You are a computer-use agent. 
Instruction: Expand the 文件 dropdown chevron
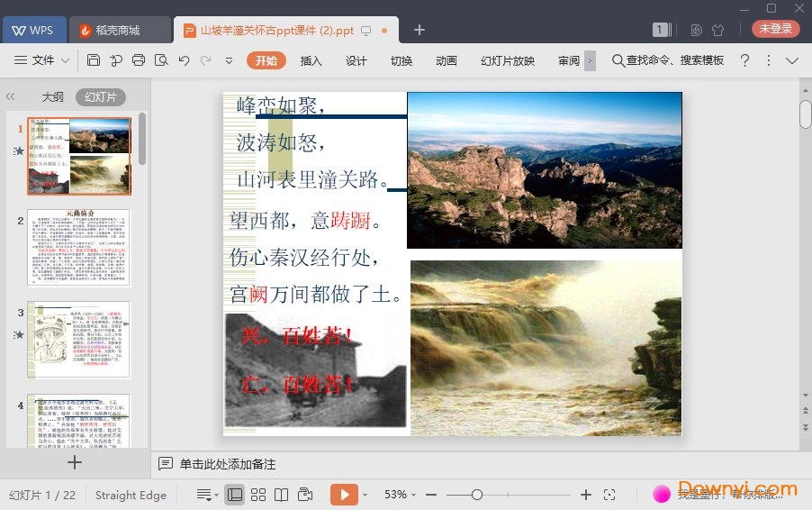click(x=65, y=60)
